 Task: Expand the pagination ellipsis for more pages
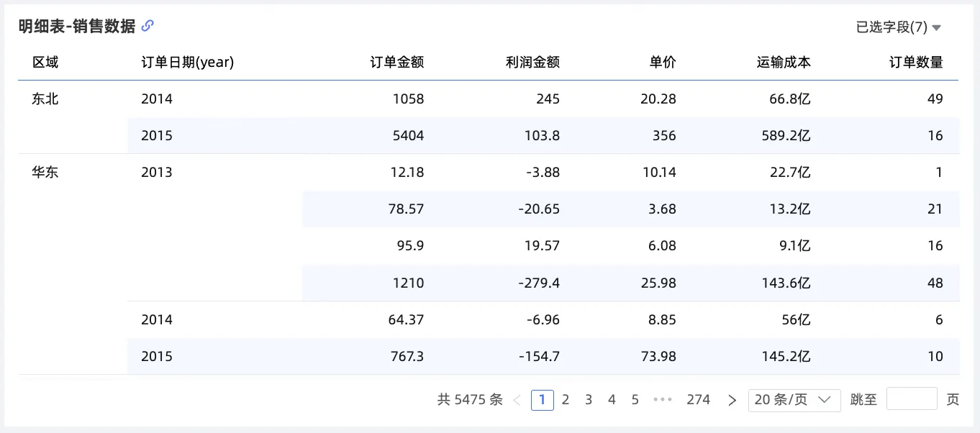click(x=662, y=400)
